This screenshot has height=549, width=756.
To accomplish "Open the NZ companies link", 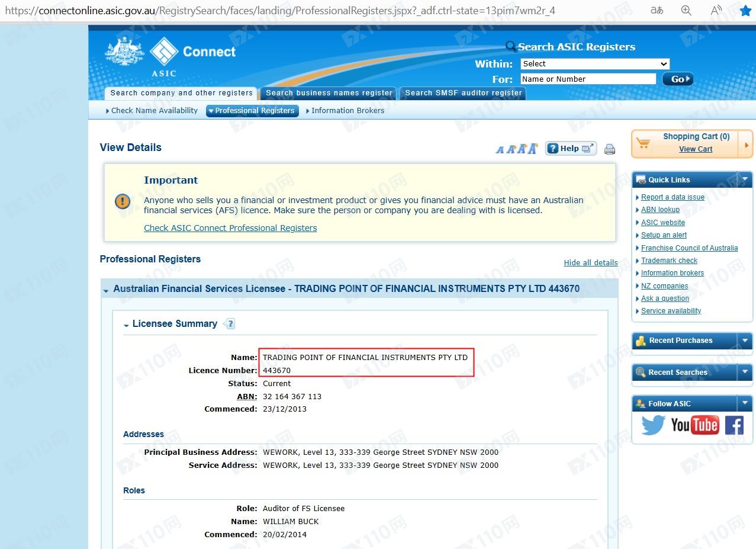I will pyautogui.click(x=664, y=286).
